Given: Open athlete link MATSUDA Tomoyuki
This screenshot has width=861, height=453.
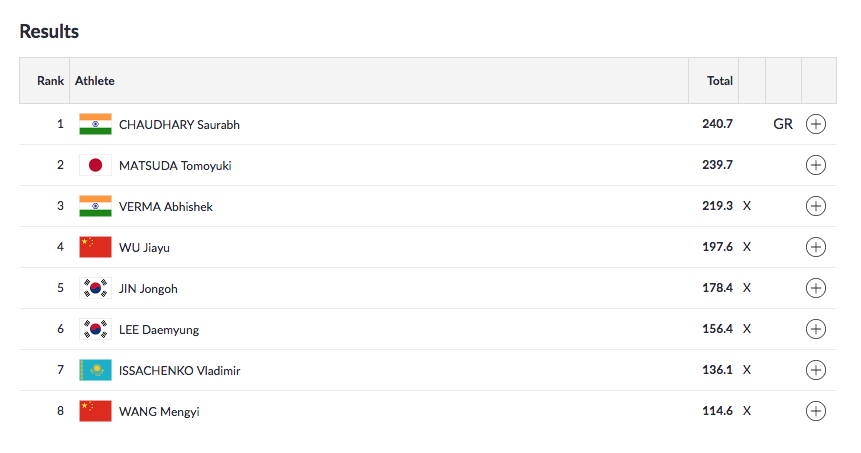Looking at the screenshot, I should pyautogui.click(x=175, y=166).
